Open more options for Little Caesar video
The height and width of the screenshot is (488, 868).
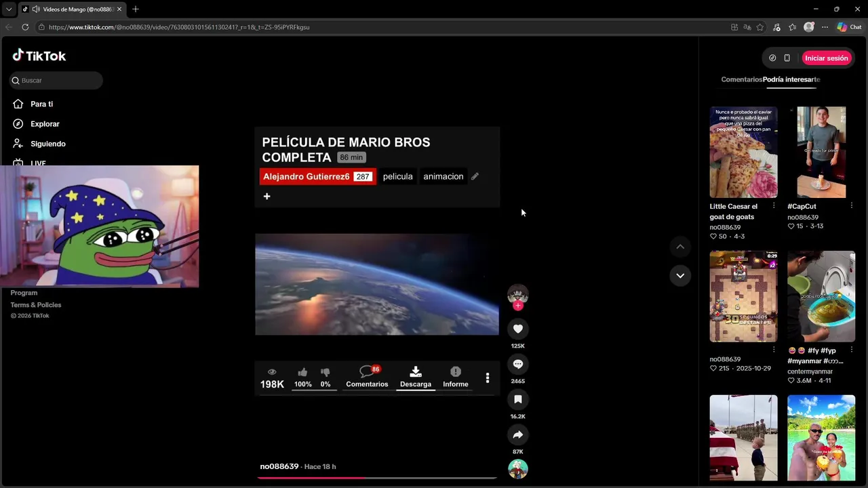[774, 206]
